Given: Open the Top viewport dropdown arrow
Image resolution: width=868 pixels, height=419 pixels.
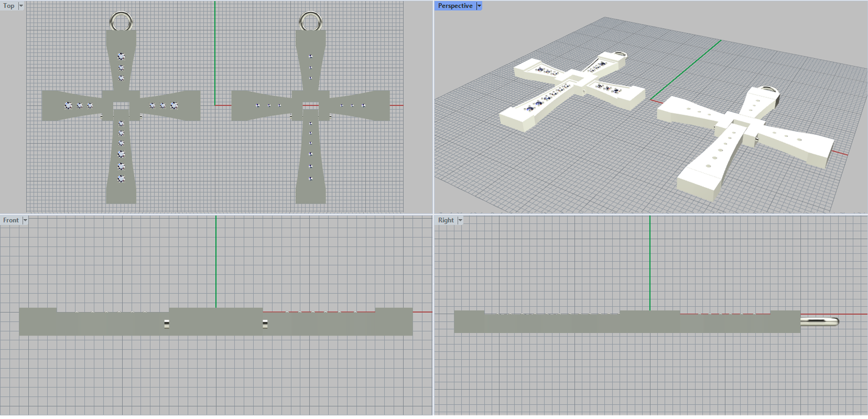Looking at the screenshot, I should tap(21, 6).
